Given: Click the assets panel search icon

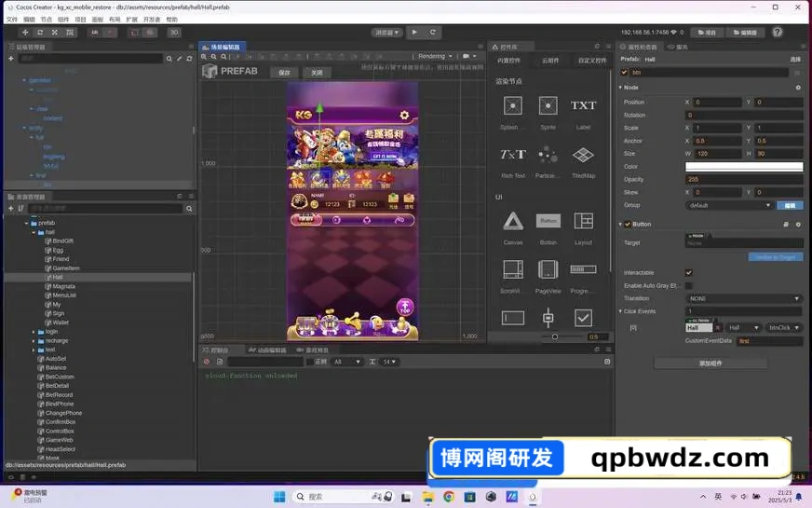Looking at the screenshot, I should click(x=189, y=209).
